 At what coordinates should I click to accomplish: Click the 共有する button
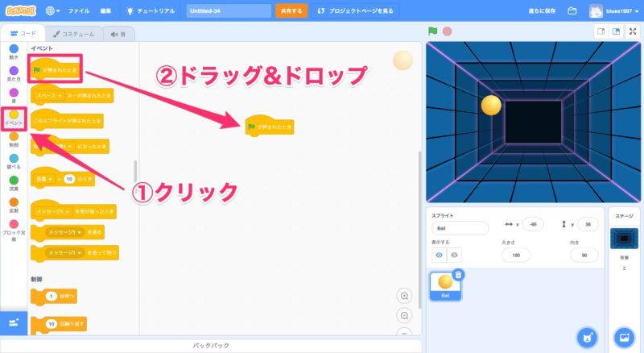click(x=291, y=11)
